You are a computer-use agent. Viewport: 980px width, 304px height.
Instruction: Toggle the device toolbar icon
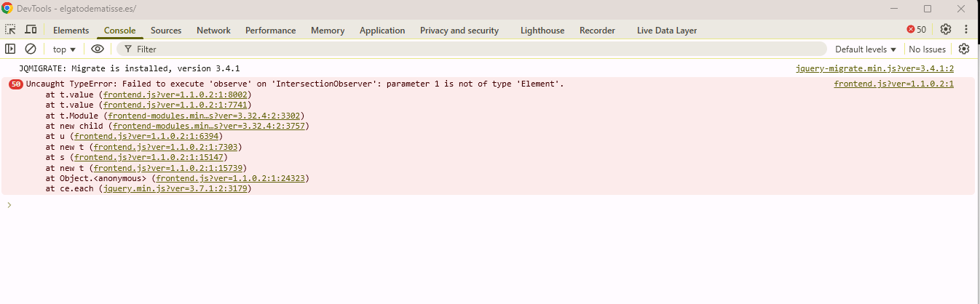(31, 30)
